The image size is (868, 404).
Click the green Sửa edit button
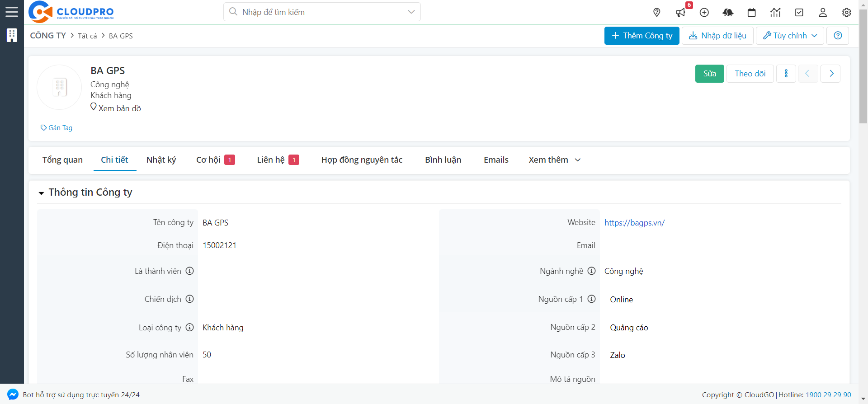709,74
